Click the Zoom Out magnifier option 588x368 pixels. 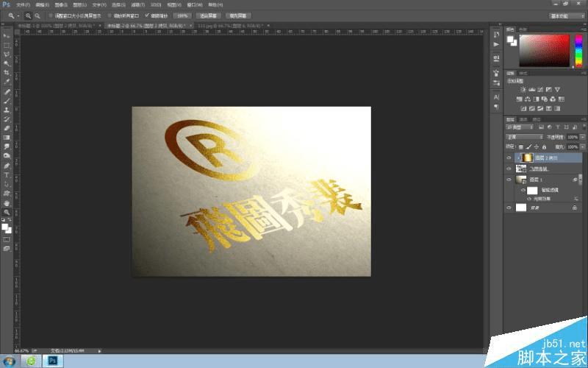[x=37, y=15]
